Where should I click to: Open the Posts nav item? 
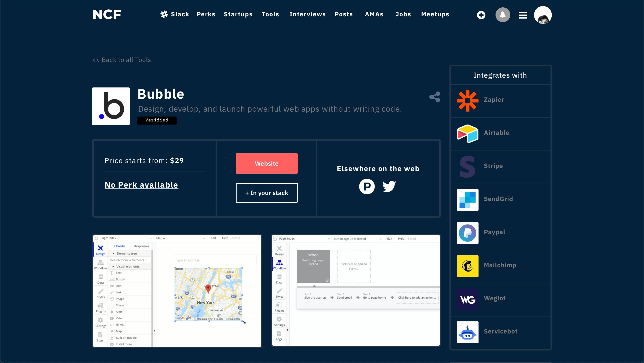pos(344,14)
